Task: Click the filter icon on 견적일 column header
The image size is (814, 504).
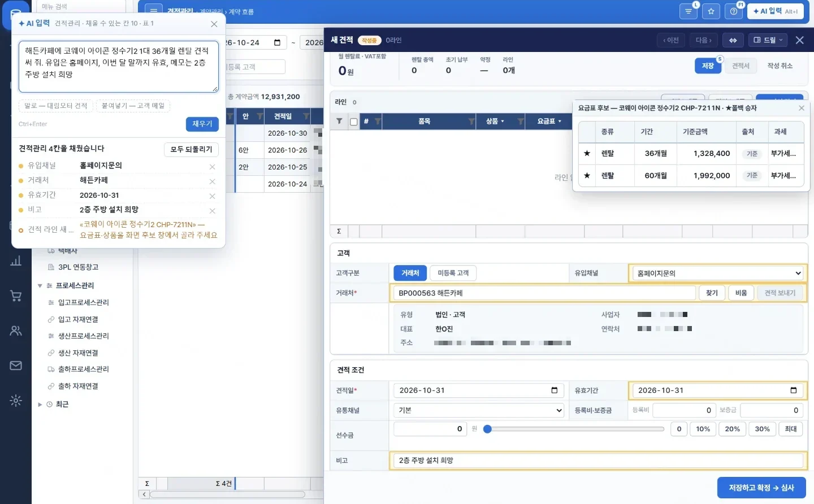Action: tap(306, 116)
